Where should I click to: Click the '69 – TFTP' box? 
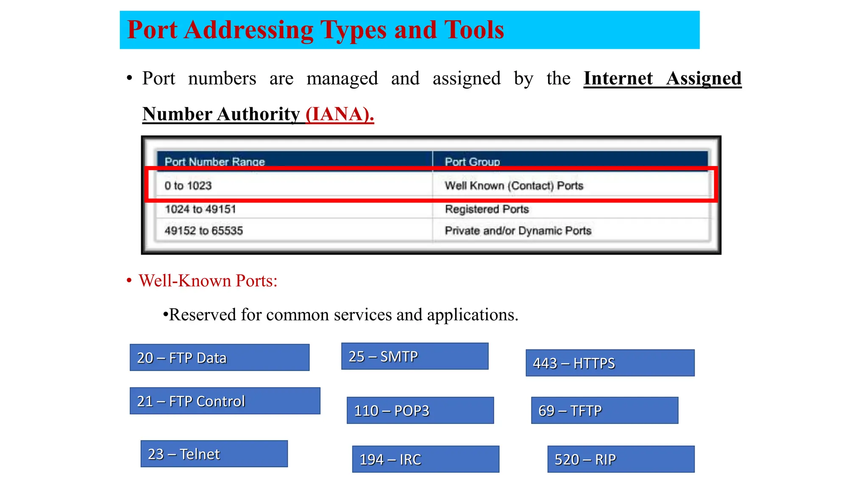click(605, 410)
